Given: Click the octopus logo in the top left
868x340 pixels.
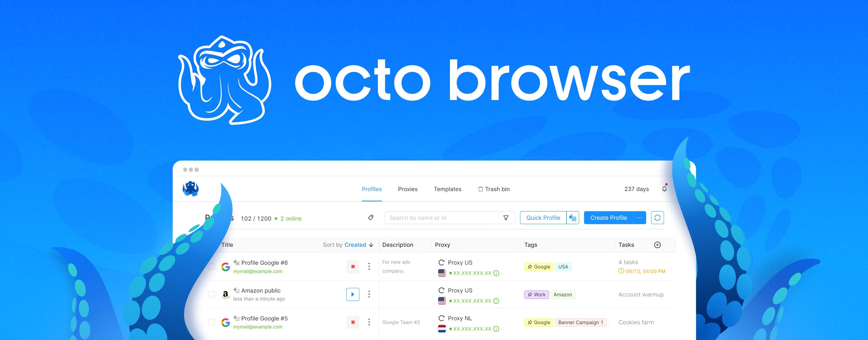Looking at the screenshot, I should point(191,189).
